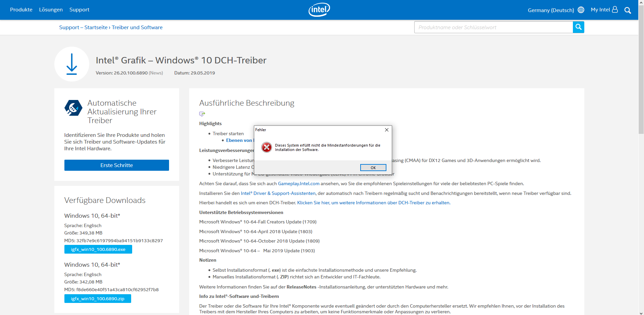Click the red error icon in dialog
This screenshot has height=315, width=644.
267,147
